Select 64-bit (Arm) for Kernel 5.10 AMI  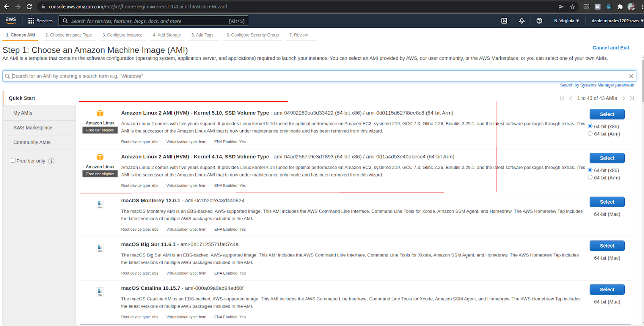tap(590, 133)
